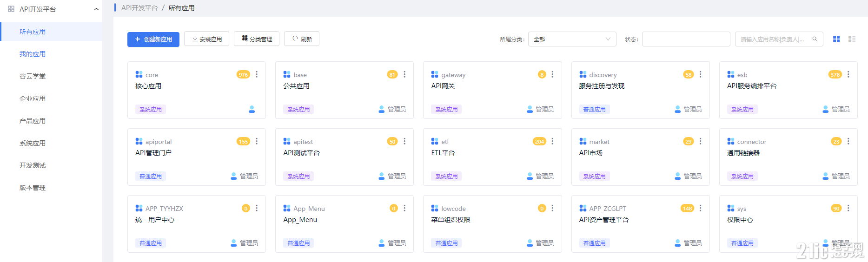Open the 菜单组织权限 card title
The image size is (868, 262).
[x=451, y=220]
